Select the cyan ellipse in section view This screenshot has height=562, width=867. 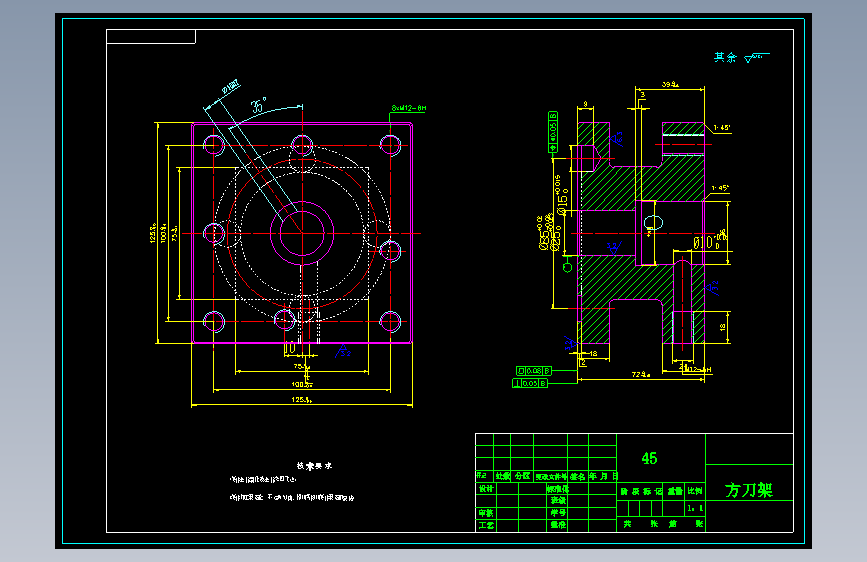click(x=653, y=222)
